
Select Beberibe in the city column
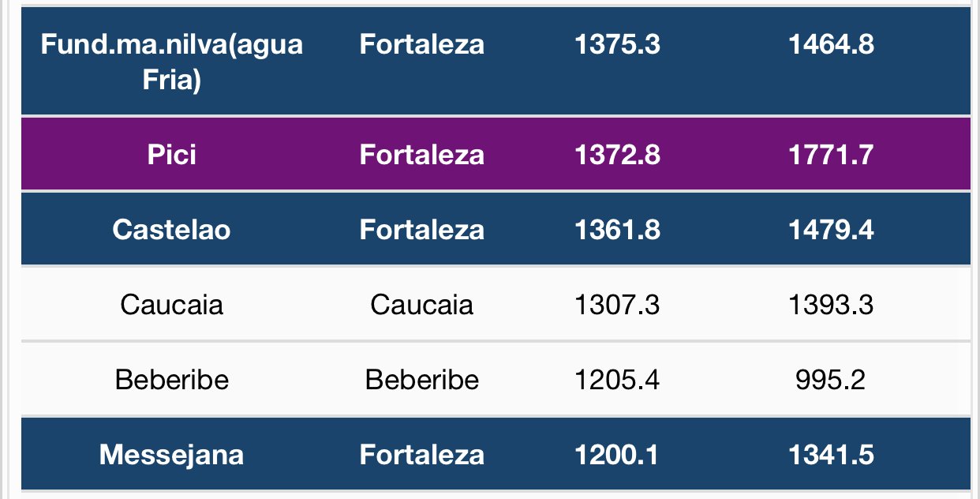[421, 380]
